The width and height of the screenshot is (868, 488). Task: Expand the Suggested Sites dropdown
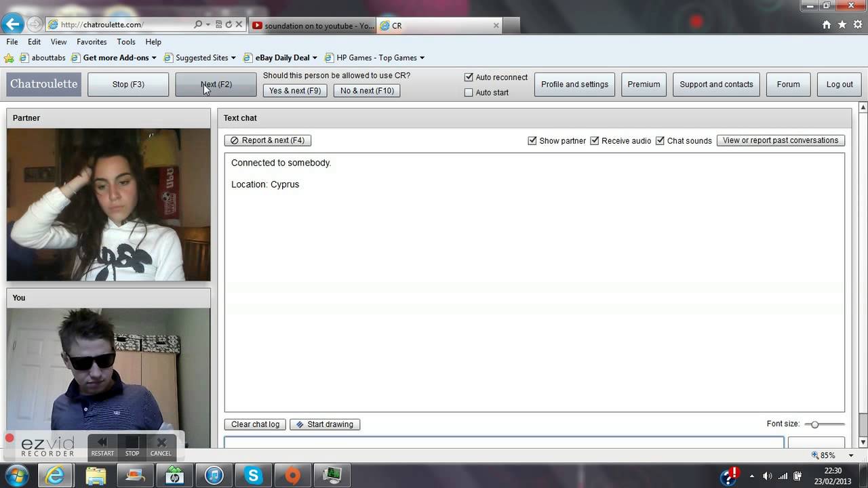233,58
